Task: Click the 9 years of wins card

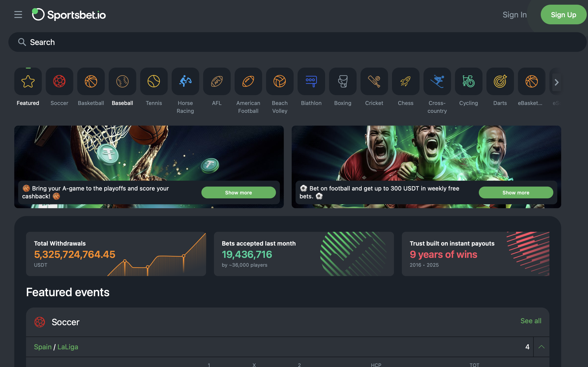Action: click(x=476, y=254)
